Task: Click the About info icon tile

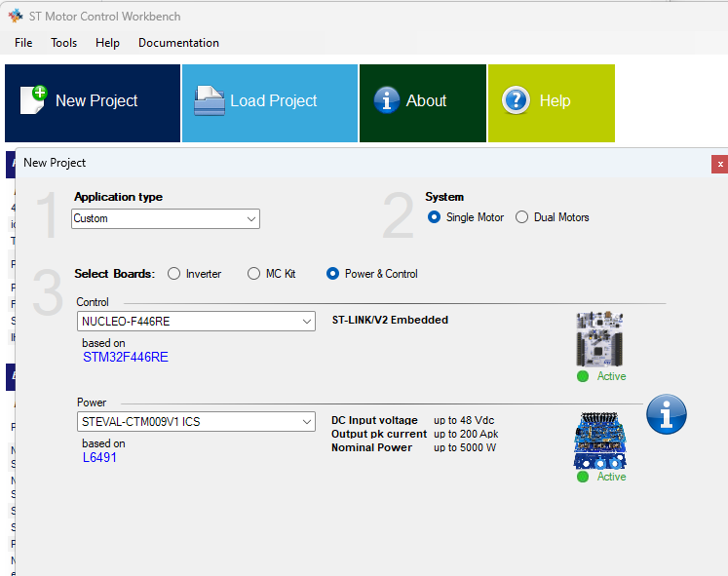Action: (x=386, y=100)
